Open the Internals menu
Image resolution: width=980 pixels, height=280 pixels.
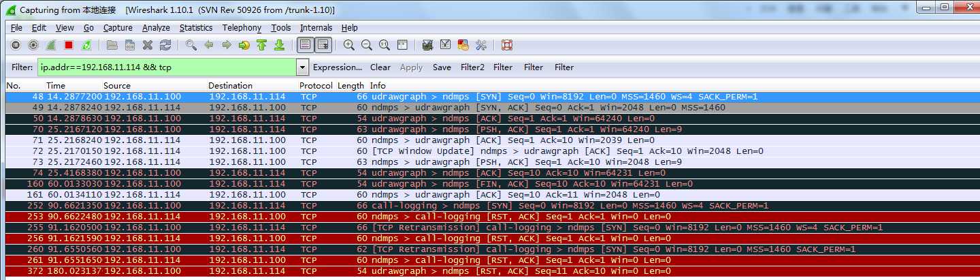(x=316, y=28)
